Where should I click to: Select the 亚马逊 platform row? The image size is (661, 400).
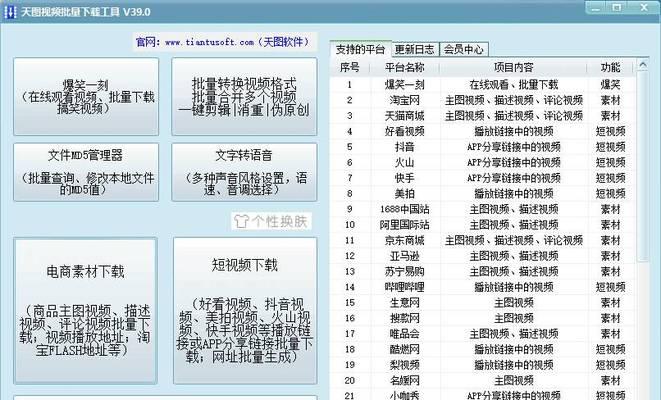[x=483, y=256]
